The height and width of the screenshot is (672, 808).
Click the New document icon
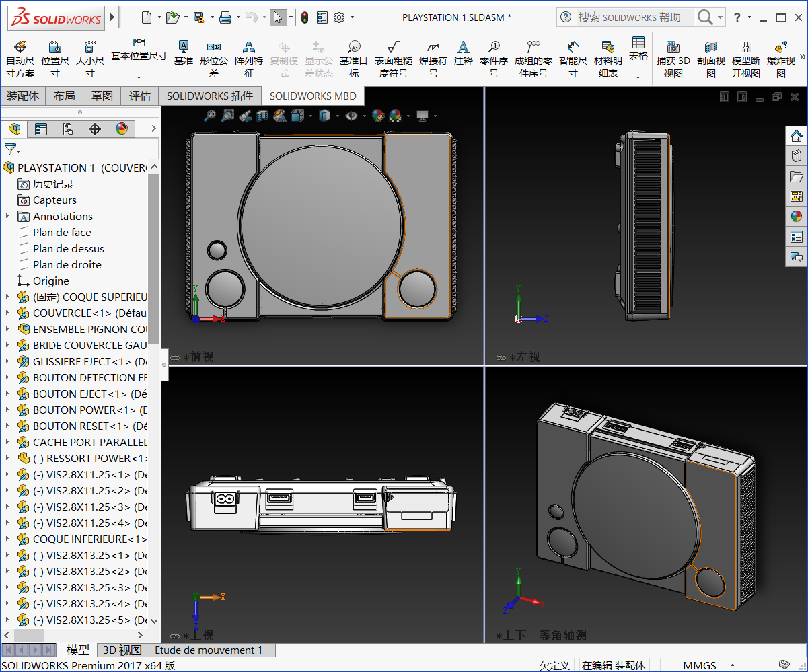point(147,17)
